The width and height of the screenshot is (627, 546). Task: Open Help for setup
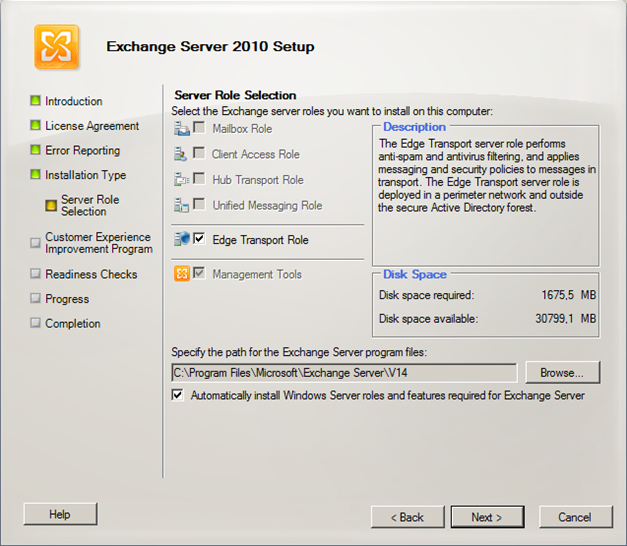click(x=60, y=514)
